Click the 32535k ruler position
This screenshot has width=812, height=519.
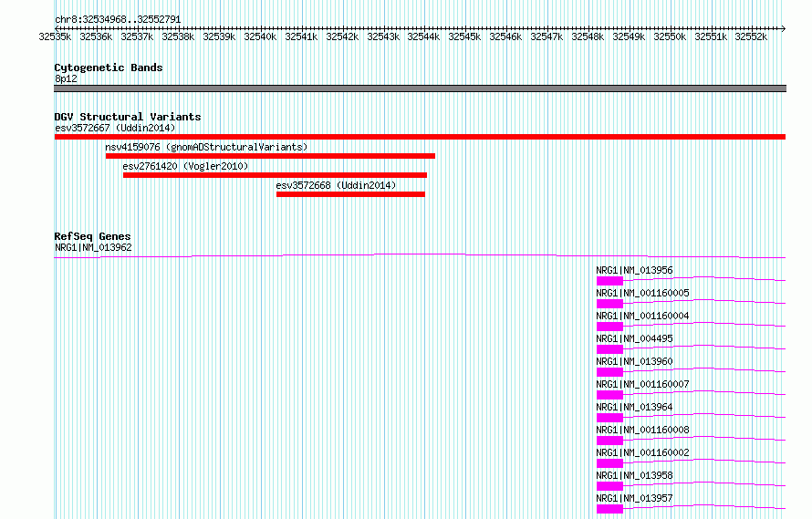click(55, 36)
